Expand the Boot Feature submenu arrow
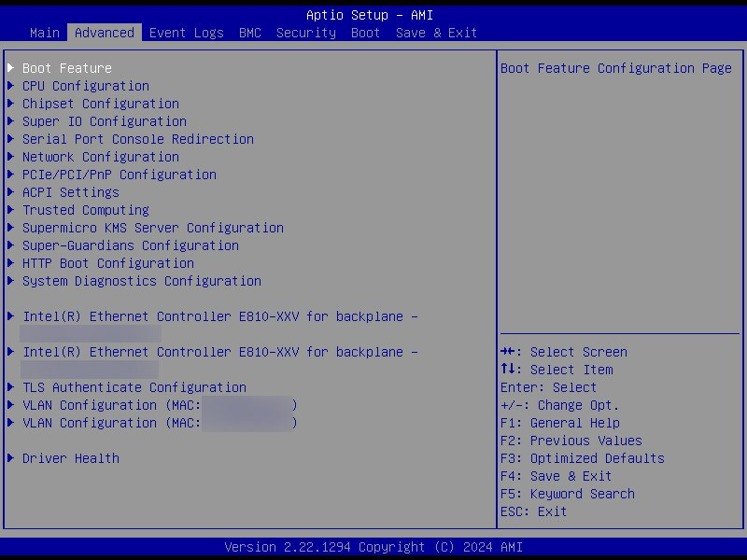 point(11,67)
